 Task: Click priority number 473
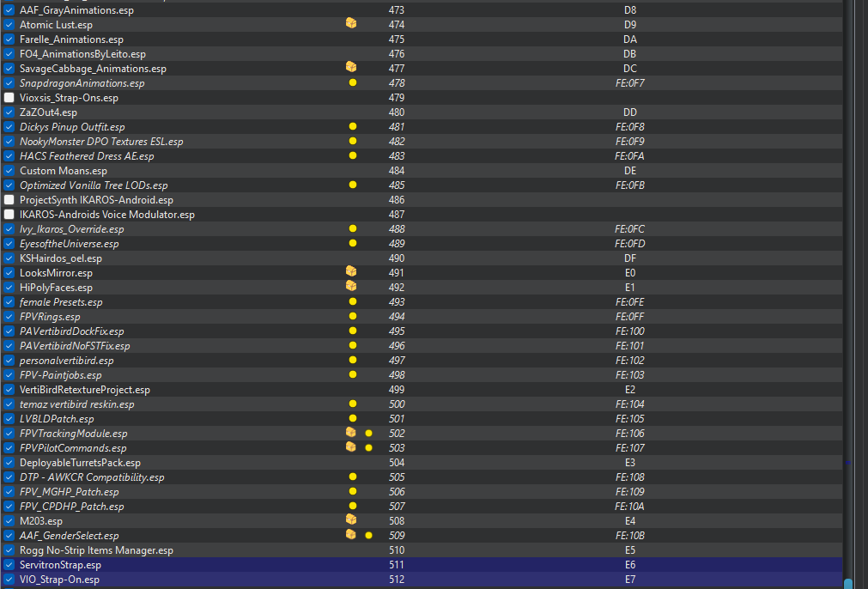[397, 10]
